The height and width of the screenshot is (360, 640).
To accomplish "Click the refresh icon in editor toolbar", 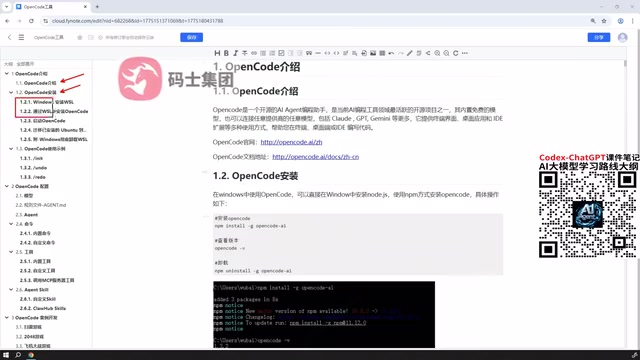I will point(456,53).
